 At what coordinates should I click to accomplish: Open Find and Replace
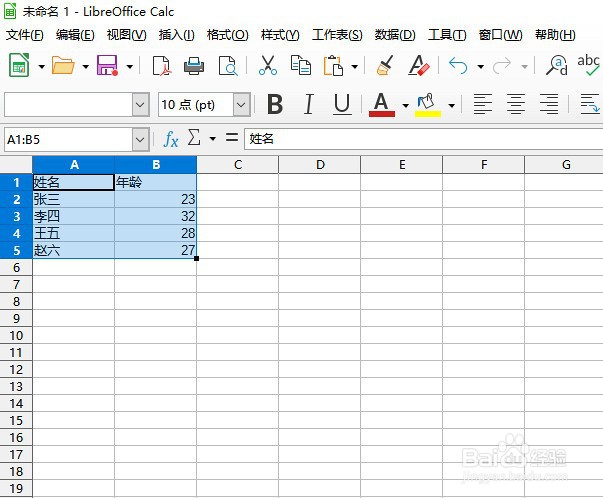556,65
